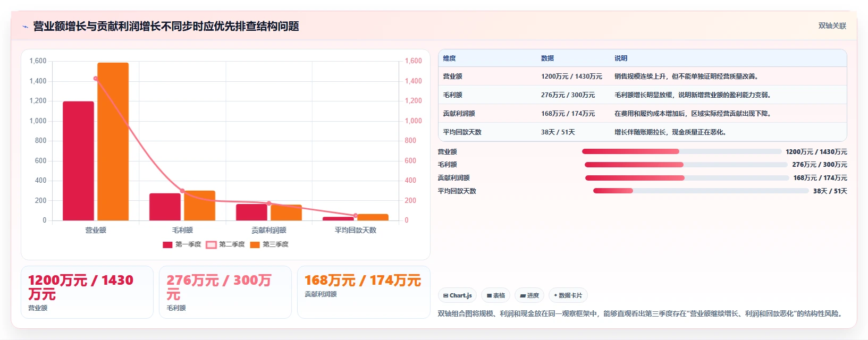This screenshot has height=340, width=868.
Task: Click the orange 营业额 third-quarter bar
Action: (113, 142)
